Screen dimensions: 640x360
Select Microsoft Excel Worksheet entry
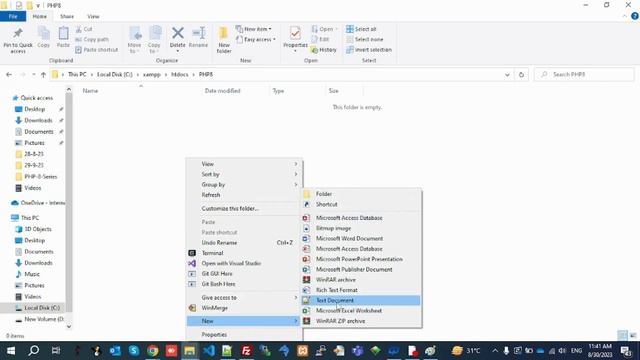(x=361, y=311)
